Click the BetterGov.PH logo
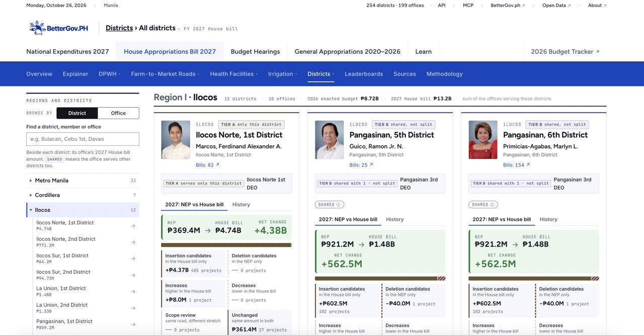This screenshot has width=644, height=335. 59,28
